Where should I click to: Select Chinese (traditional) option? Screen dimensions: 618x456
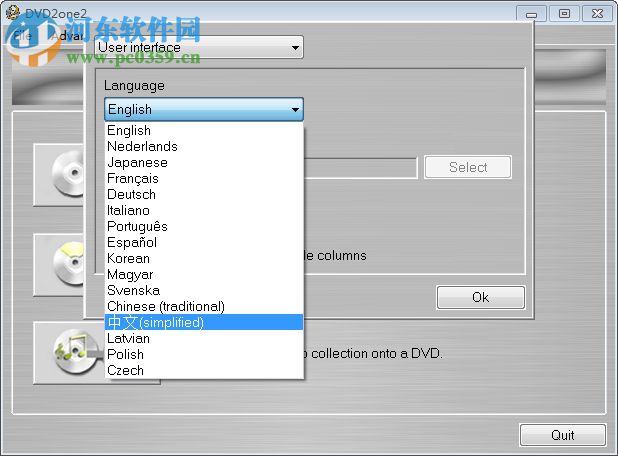[204, 306]
